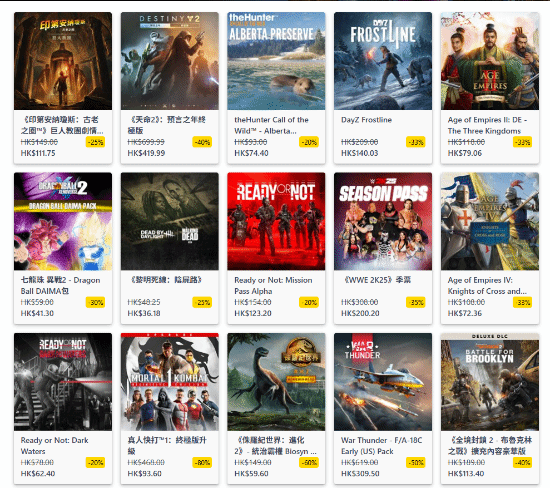
Task: Select theHunter Alberta Preserve cover image
Action: 276,61
